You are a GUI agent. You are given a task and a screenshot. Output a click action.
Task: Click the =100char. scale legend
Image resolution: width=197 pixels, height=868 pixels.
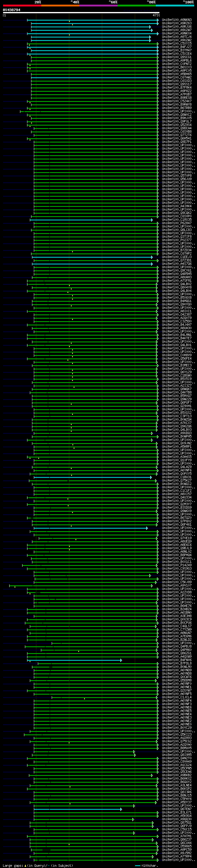[147, 865]
